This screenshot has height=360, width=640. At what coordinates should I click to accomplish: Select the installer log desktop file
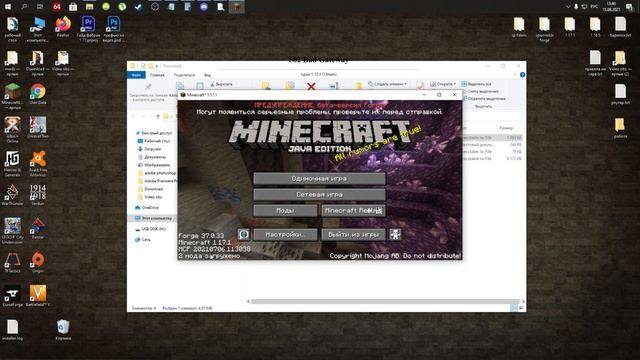(x=12, y=330)
